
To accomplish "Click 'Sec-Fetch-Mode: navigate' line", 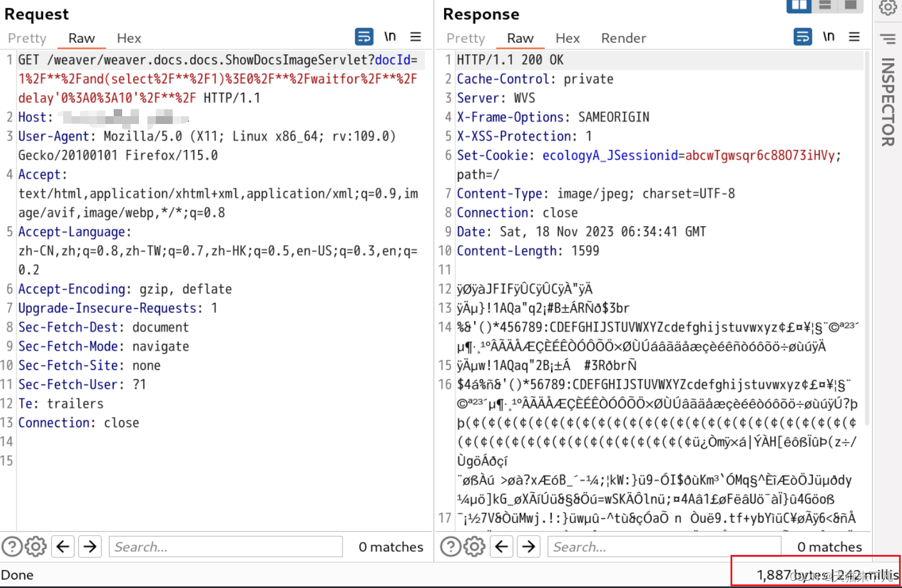I will tap(103, 346).
